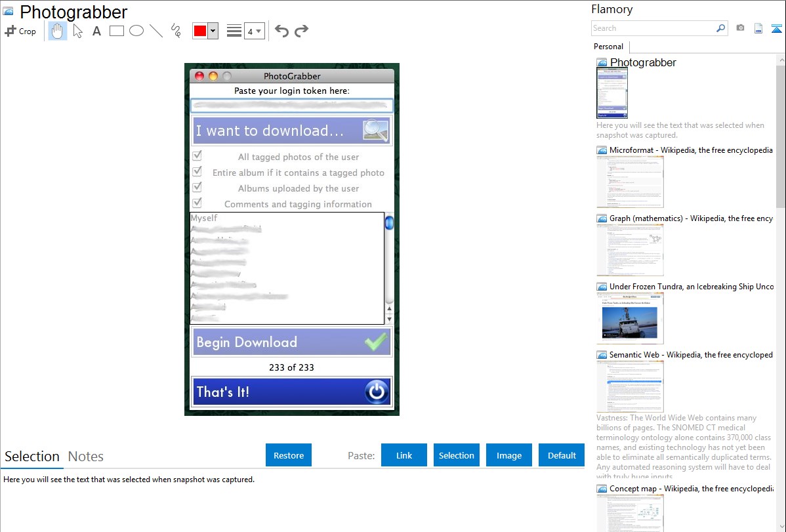Open the line width dropdown showing 4
This screenshot has width=786, height=532.
[x=255, y=31]
